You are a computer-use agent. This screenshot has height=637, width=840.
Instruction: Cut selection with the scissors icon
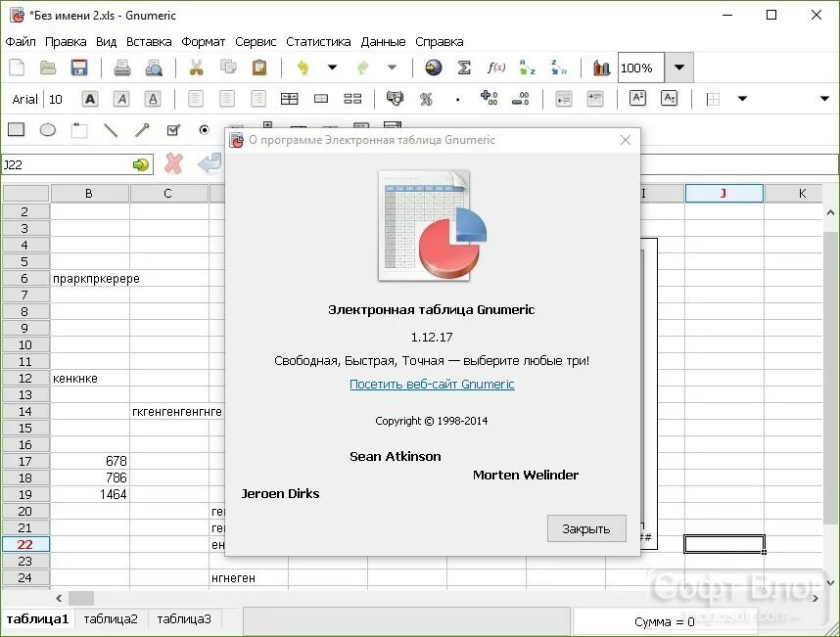point(197,68)
